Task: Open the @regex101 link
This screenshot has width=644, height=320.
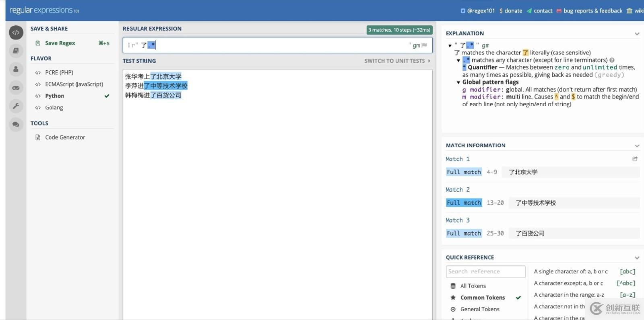Action: [x=481, y=11]
